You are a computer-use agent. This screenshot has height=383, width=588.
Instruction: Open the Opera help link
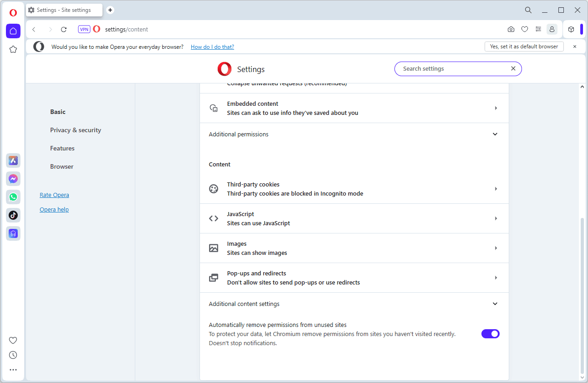tap(54, 210)
